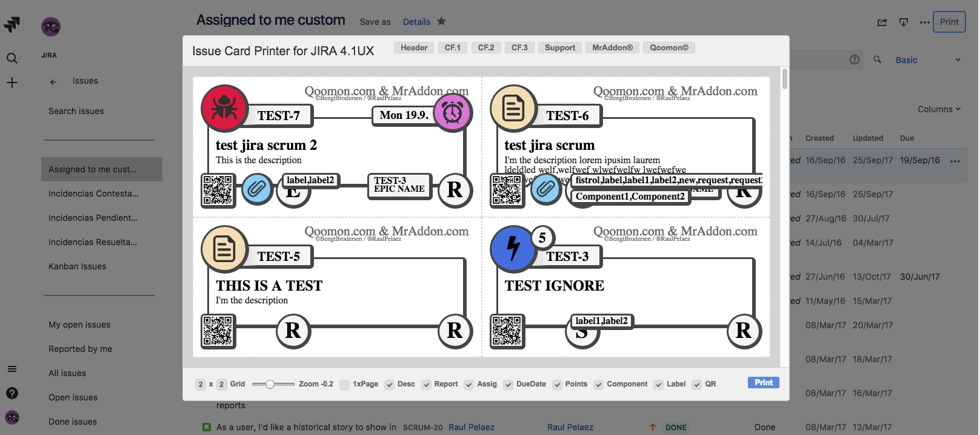980x435 pixels.
Task: Click the paperclip attachment icon on TEST-7
Action: coord(256,190)
